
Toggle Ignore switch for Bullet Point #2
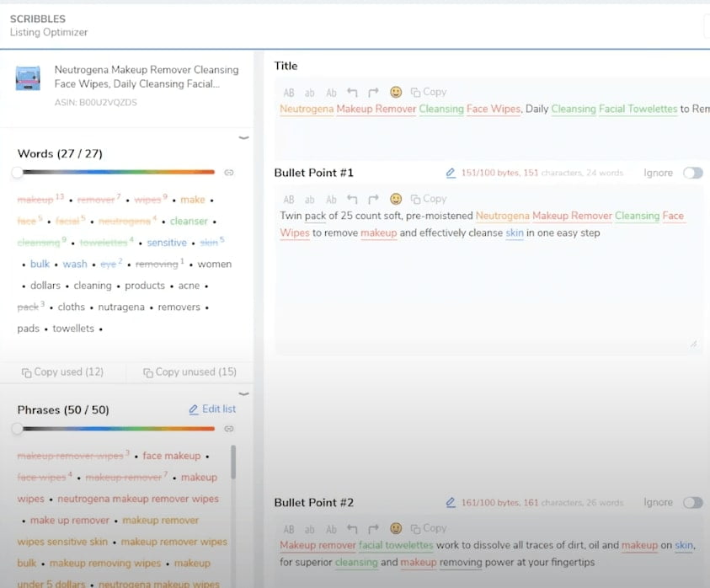pyautogui.click(x=693, y=502)
